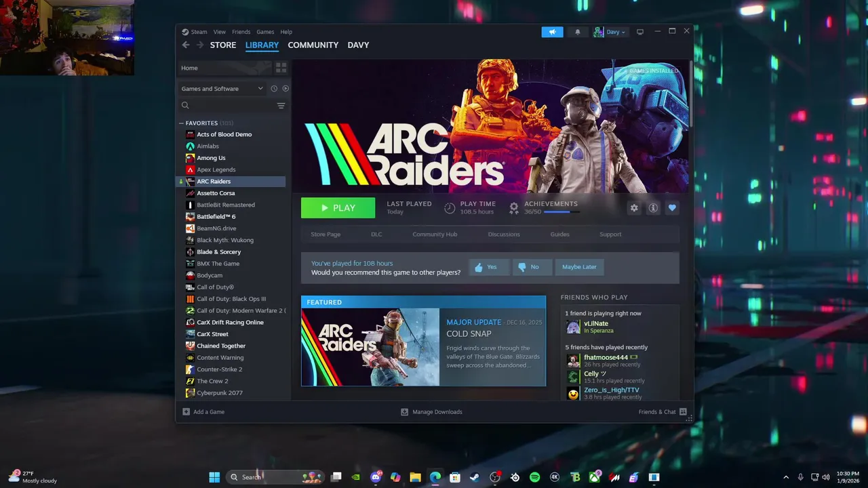Viewport: 868px width, 488px height.
Task: Open the Community Hub link
Action: pyautogui.click(x=435, y=235)
